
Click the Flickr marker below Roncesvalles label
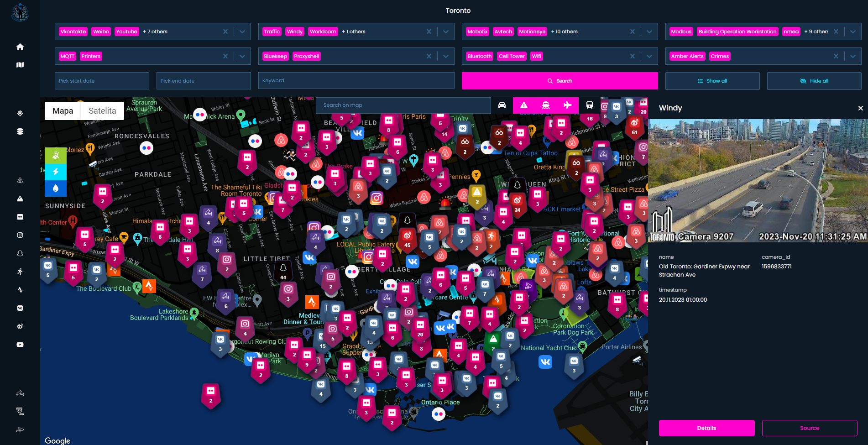pyautogui.click(x=146, y=148)
